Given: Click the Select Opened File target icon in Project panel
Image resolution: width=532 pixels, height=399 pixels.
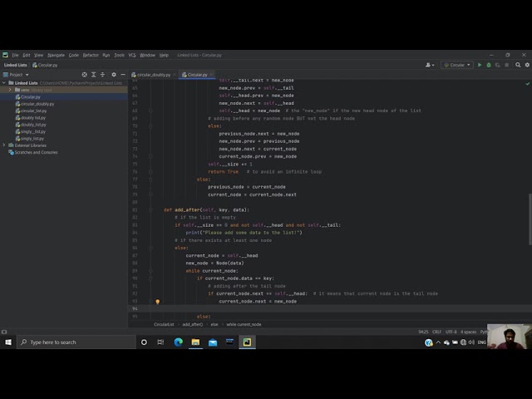Looking at the screenshot, I should tap(85, 75).
